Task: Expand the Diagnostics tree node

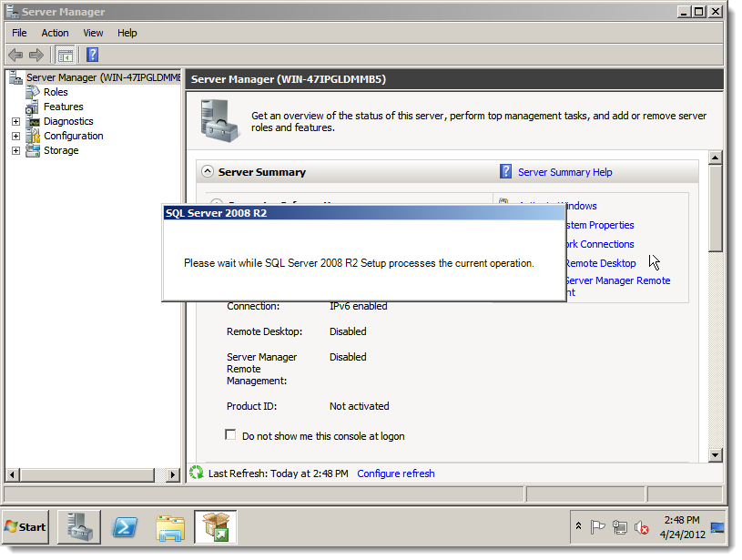Action: (x=15, y=122)
